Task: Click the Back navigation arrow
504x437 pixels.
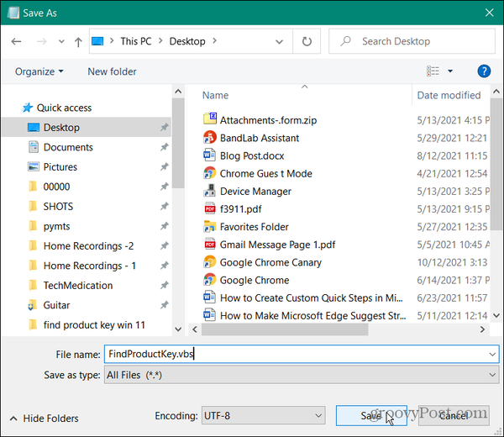Action: [x=18, y=41]
